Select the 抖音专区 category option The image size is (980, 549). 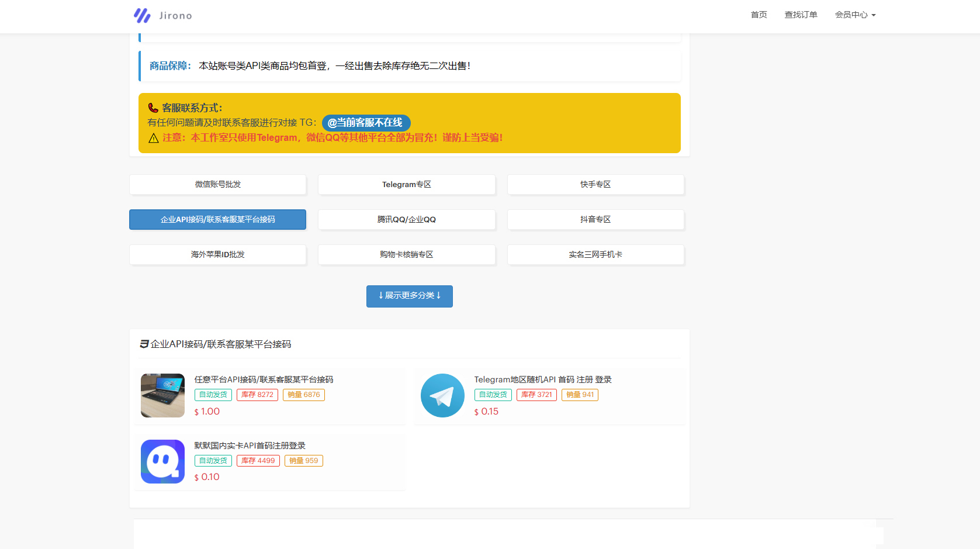595,219
